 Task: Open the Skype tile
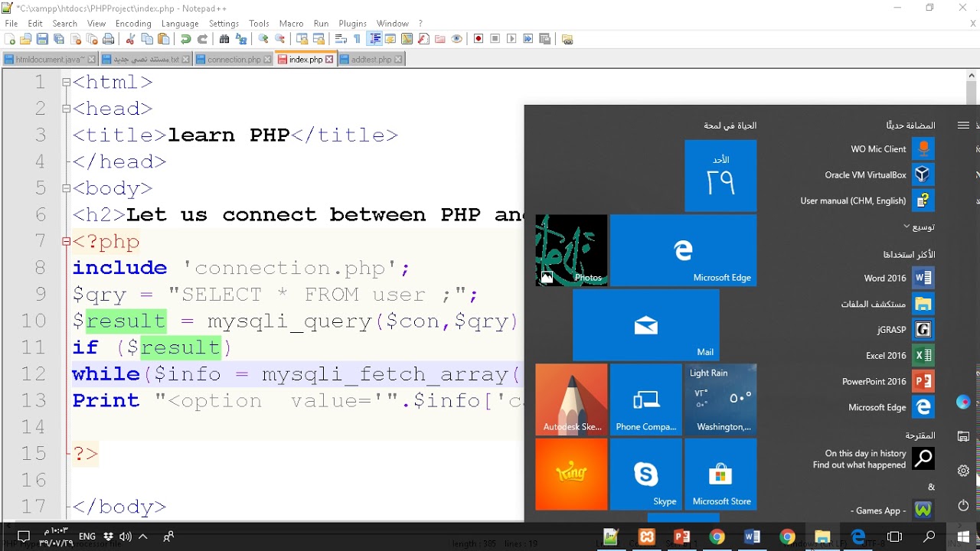[646, 474]
